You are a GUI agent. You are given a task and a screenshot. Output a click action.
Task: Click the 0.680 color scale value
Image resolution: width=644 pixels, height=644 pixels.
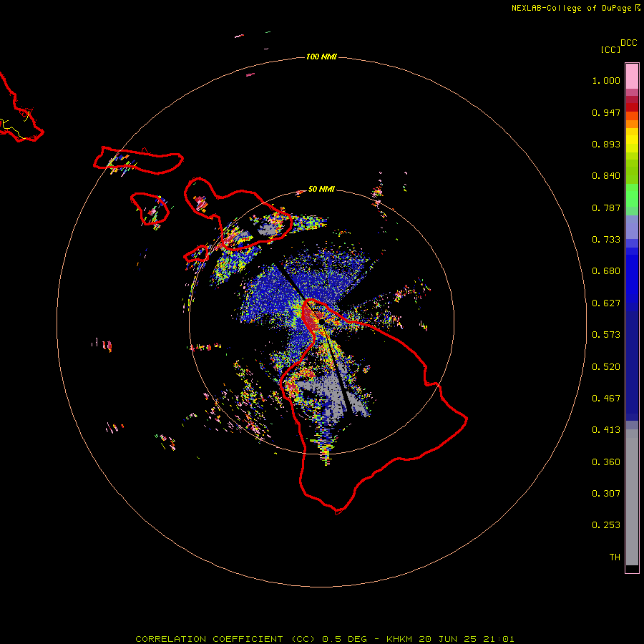click(x=606, y=271)
